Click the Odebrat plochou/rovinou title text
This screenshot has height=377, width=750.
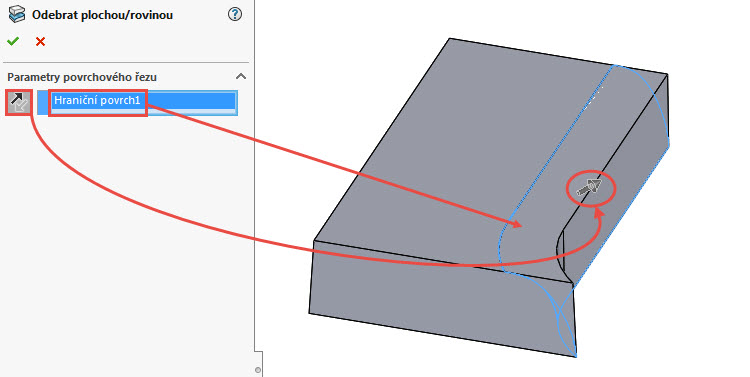click(102, 15)
